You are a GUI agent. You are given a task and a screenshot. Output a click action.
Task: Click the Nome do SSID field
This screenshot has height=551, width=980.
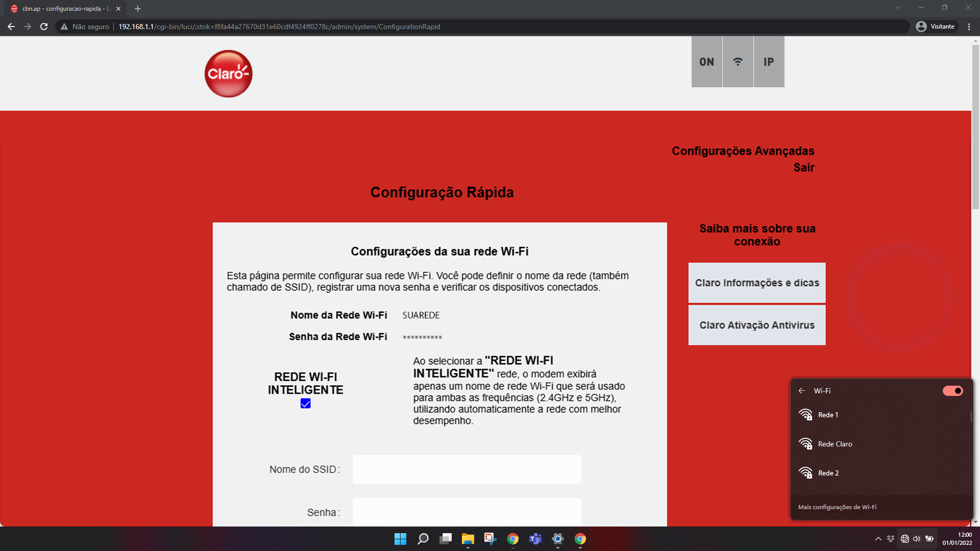tap(467, 469)
